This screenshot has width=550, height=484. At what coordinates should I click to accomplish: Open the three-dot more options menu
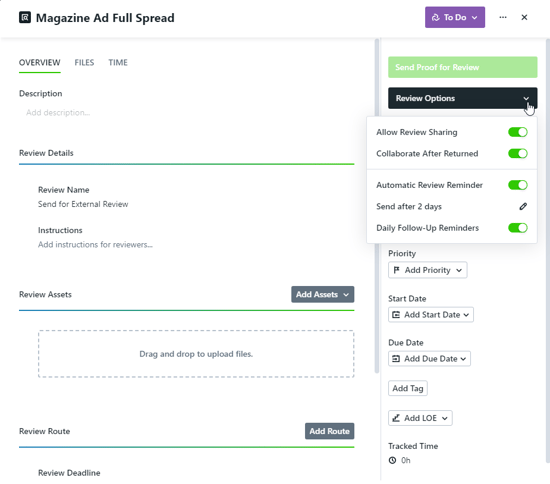click(x=503, y=17)
